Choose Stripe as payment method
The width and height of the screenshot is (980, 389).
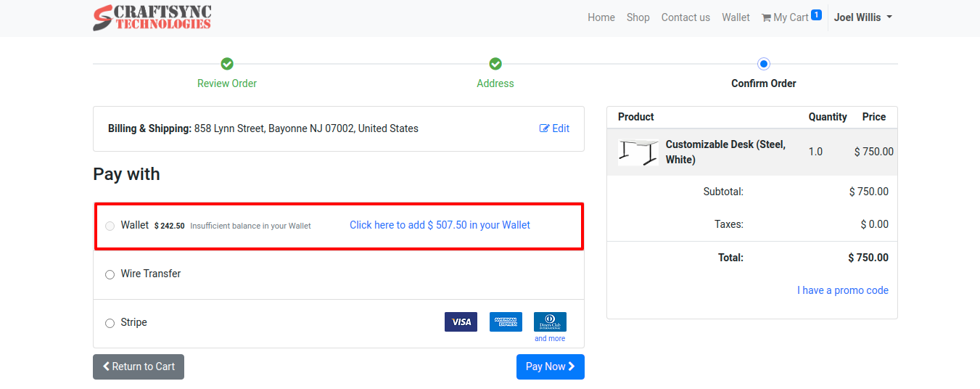point(110,323)
